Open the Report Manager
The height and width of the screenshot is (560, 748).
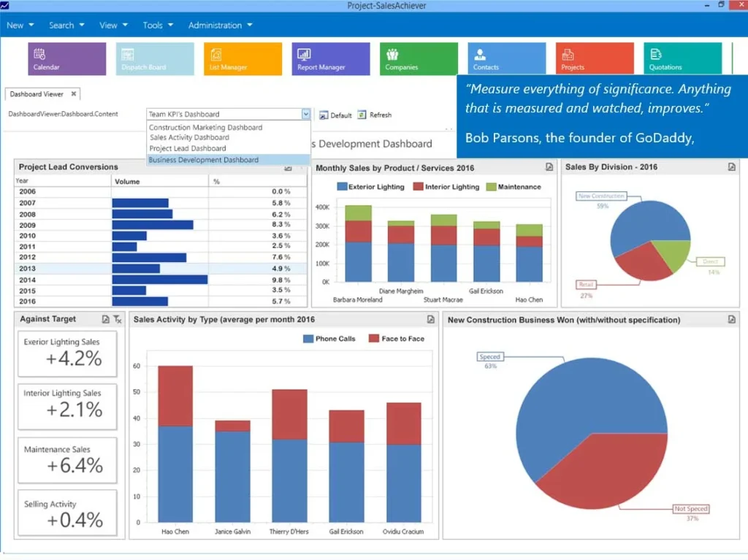(330, 58)
